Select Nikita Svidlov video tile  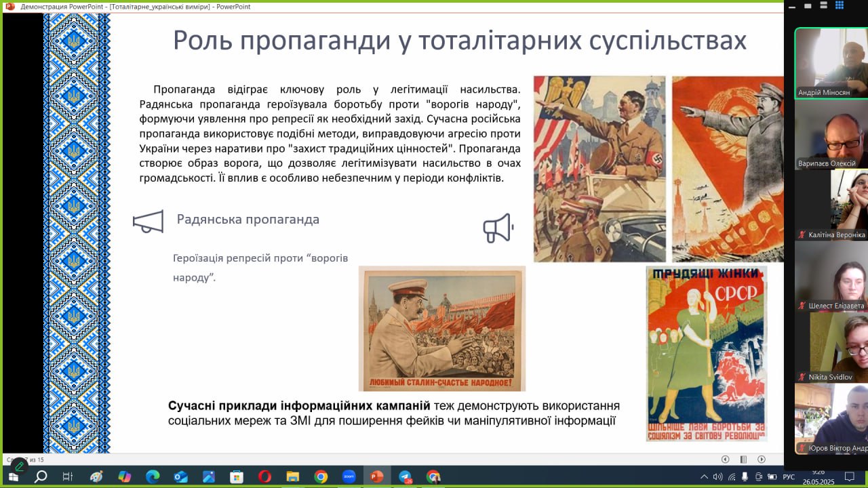click(831, 347)
